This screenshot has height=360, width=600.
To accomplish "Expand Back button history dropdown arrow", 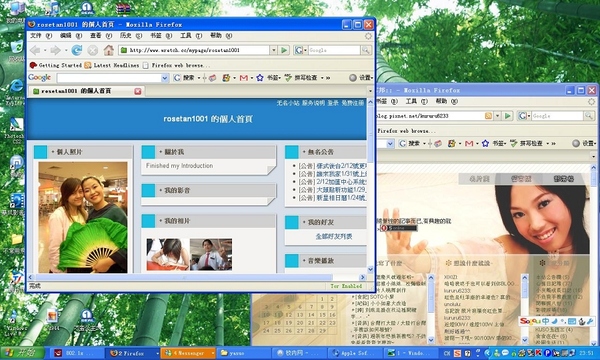I will (45, 50).
